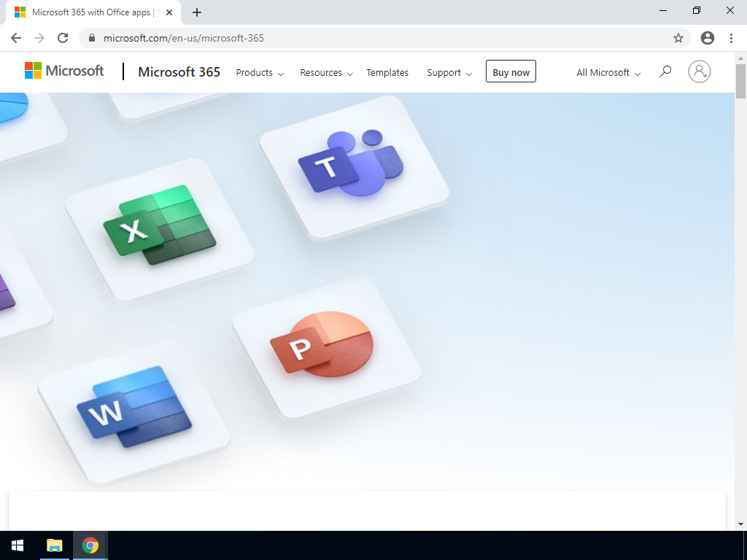Expand the Support dropdown menu
Image resolution: width=747 pixels, height=560 pixels.
click(449, 72)
